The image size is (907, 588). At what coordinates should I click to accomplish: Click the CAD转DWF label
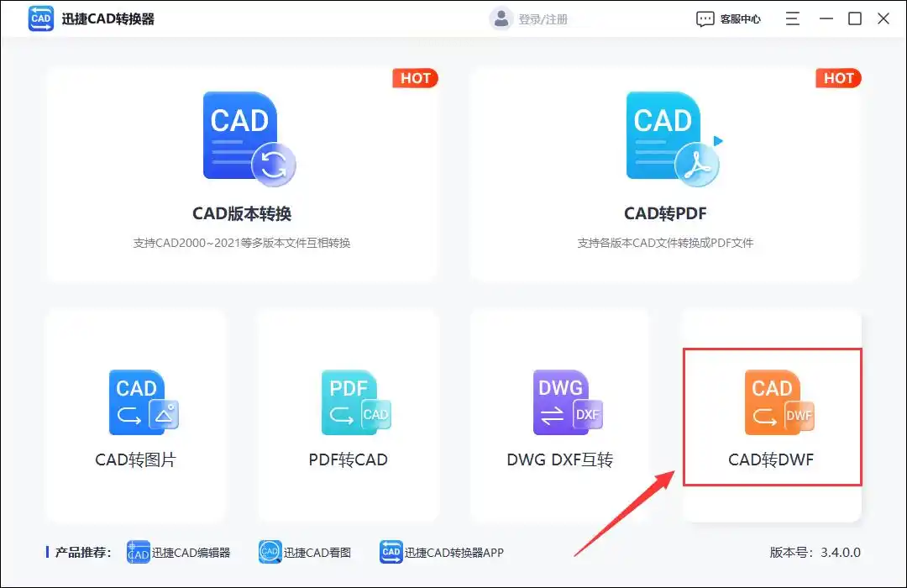coord(771,459)
